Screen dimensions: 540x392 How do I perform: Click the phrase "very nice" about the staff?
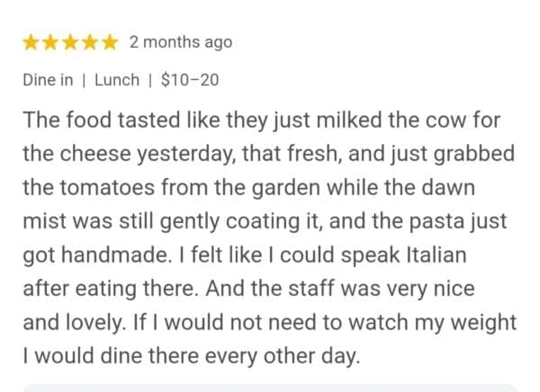391,290
